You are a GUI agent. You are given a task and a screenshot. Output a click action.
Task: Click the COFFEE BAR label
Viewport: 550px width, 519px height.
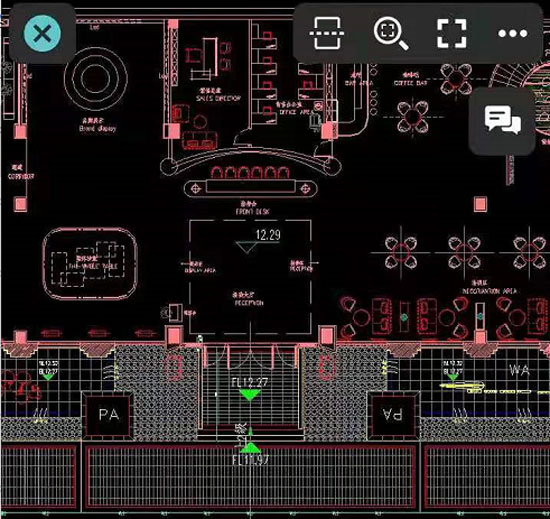[410, 83]
